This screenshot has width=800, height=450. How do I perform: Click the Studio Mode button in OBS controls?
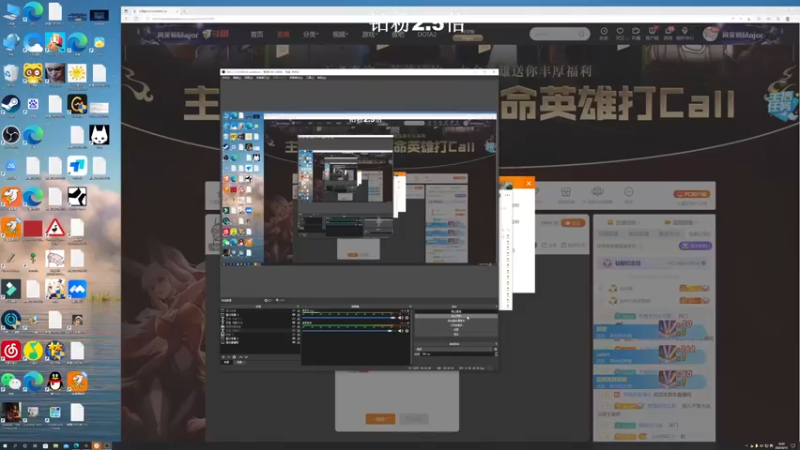tap(456, 325)
